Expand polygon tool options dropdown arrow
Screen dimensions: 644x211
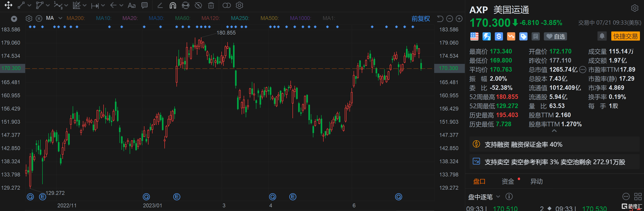point(48,5)
